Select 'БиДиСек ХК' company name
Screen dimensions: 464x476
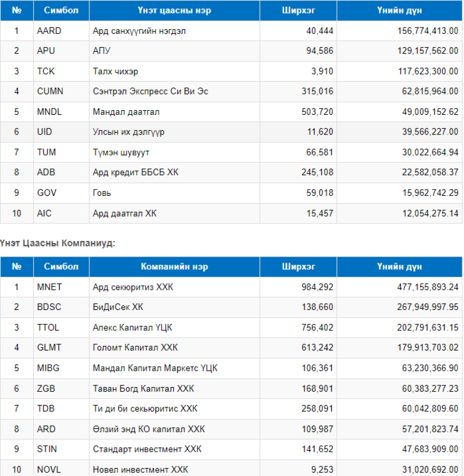click(x=118, y=307)
